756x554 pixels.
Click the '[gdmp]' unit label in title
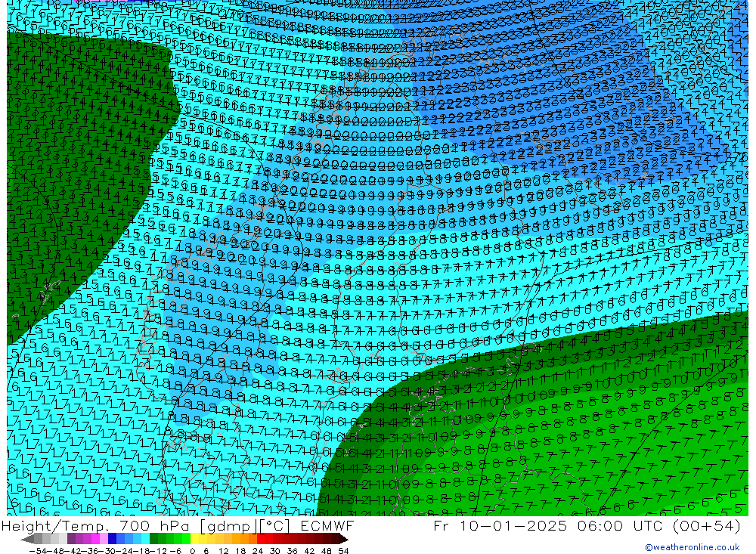point(228,527)
